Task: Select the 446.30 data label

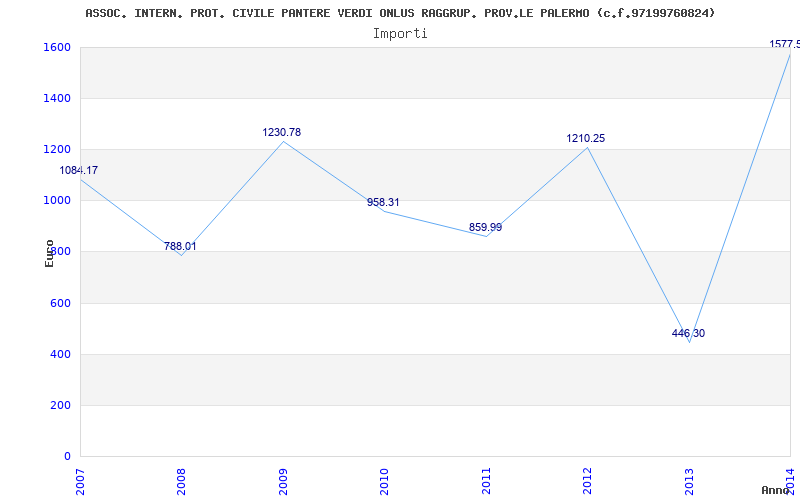Action: click(688, 333)
